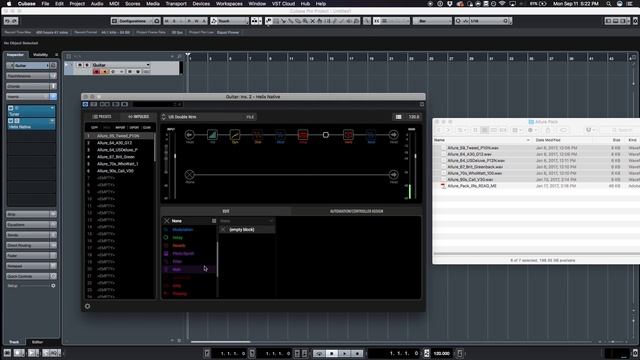Viewport: 640px width, 360px height.
Task: Select the top path Input block
Action: click(x=189, y=135)
